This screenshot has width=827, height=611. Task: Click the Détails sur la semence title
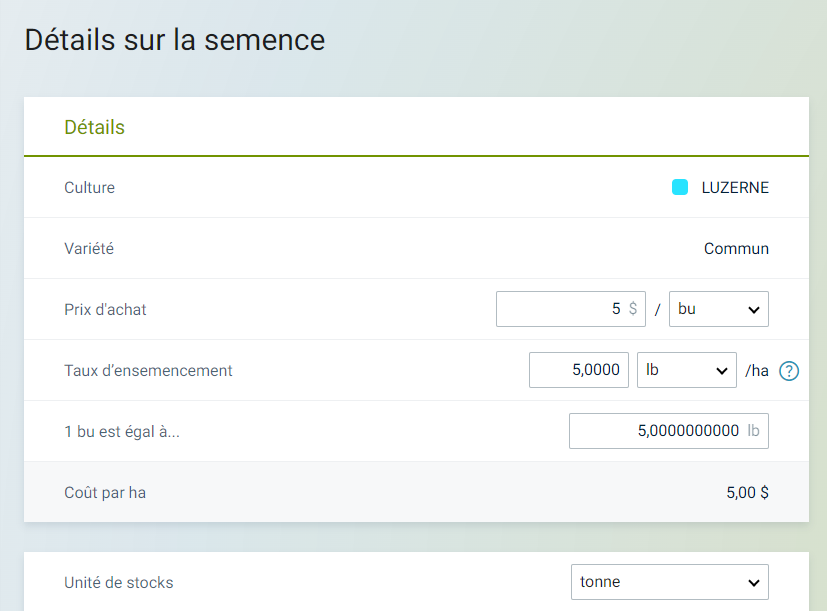(x=174, y=40)
